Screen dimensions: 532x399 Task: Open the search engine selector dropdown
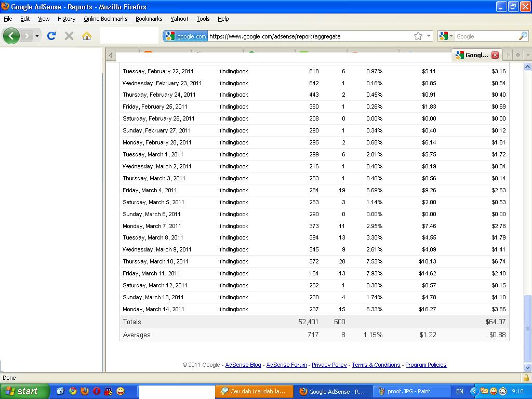445,36
